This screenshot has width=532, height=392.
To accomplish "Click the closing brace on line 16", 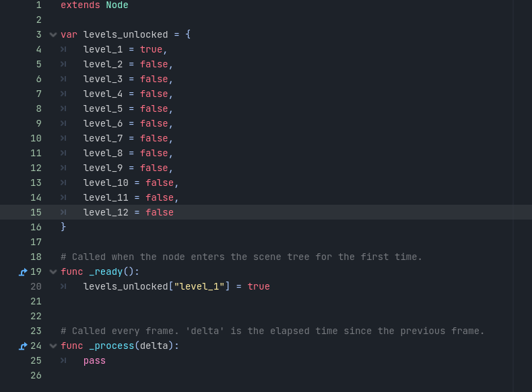I will [x=63, y=227].
